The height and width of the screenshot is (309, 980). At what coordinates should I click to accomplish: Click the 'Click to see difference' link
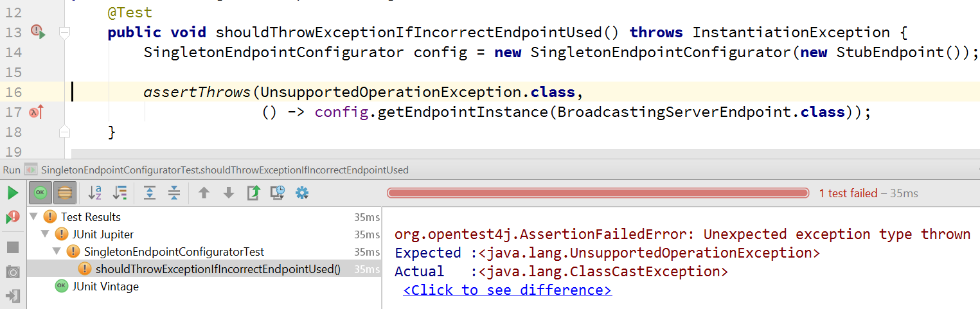click(507, 290)
